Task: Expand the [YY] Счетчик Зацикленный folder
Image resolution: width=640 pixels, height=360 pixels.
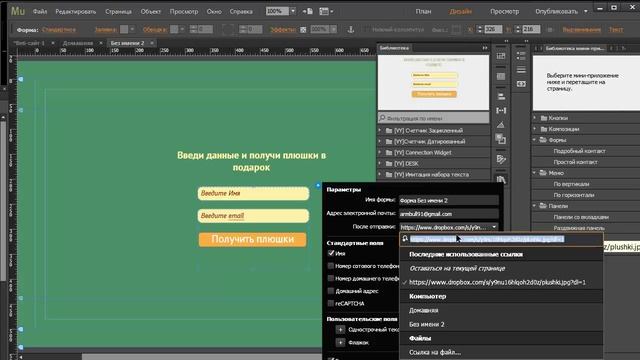Action: pyautogui.click(x=380, y=130)
